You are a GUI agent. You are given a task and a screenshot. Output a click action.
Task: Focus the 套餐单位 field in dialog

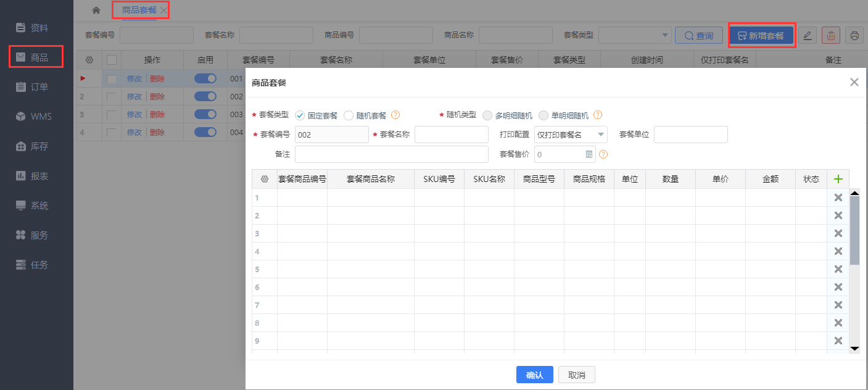pos(691,135)
